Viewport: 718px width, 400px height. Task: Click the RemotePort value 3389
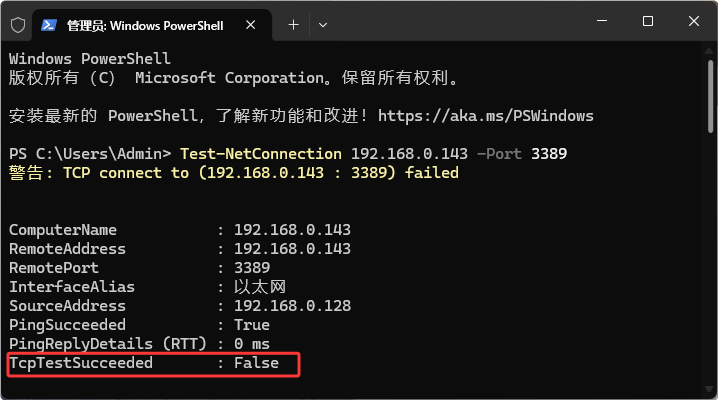click(252, 268)
